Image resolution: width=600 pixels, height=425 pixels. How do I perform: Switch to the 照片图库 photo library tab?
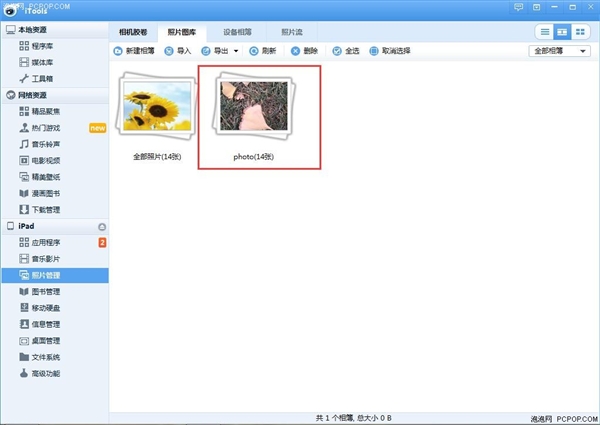click(x=182, y=32)
